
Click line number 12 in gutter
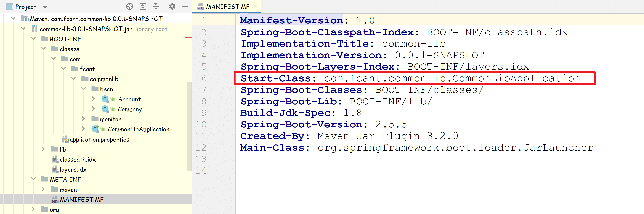(201, 148)
